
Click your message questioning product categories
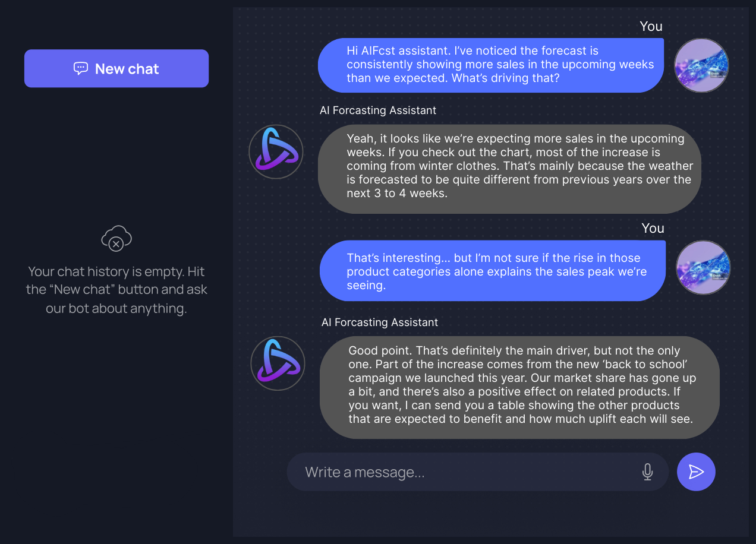pyautogui.click(x=492, y=271)
